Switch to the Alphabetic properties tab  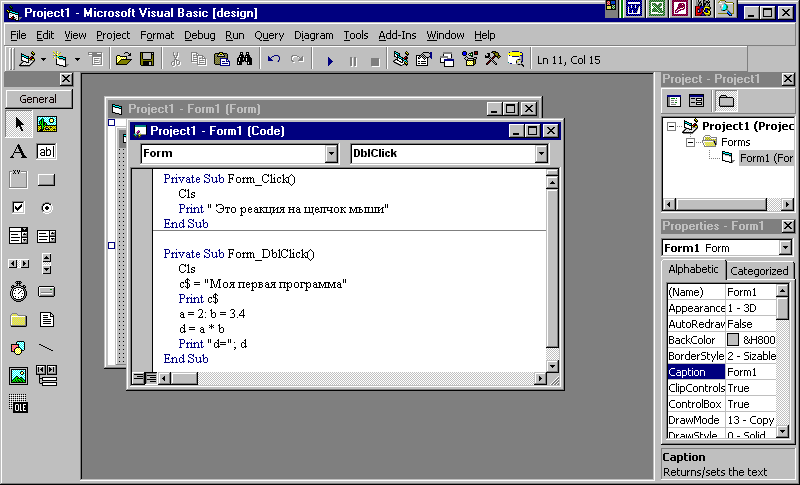pos(693,269)
